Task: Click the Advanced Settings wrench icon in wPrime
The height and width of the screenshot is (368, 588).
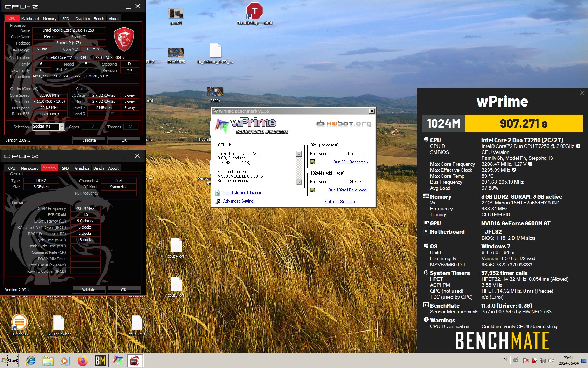Action: click(218, 201)
